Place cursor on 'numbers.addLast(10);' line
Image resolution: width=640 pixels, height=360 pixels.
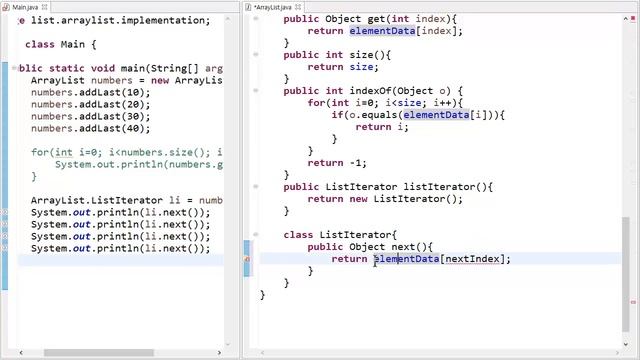91,92
